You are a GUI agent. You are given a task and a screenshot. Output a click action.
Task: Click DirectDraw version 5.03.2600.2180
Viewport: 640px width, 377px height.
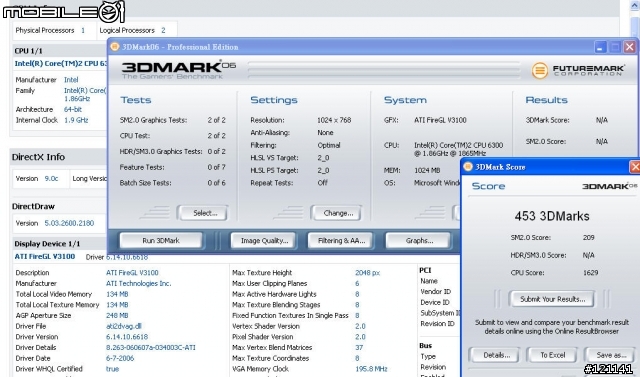[69, 223]
